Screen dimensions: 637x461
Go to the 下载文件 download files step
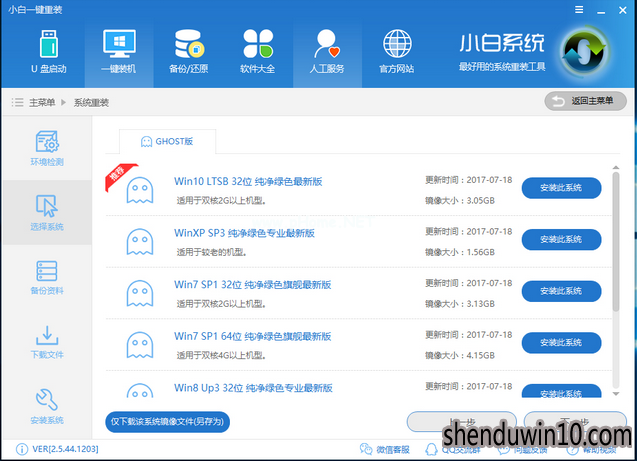tap(47, 342)
